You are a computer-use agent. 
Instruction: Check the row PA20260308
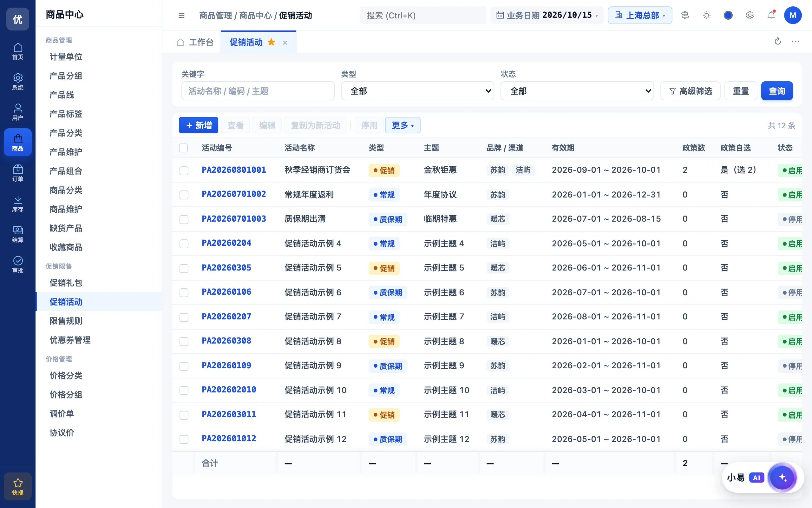tap(184, 341)
